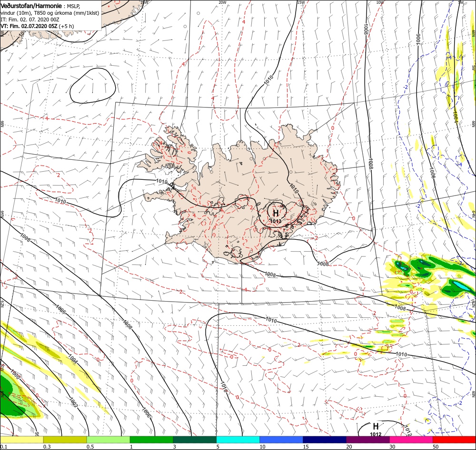Click the legend value "50"
The height and width of the screenshot is (450, 476).
436,447
